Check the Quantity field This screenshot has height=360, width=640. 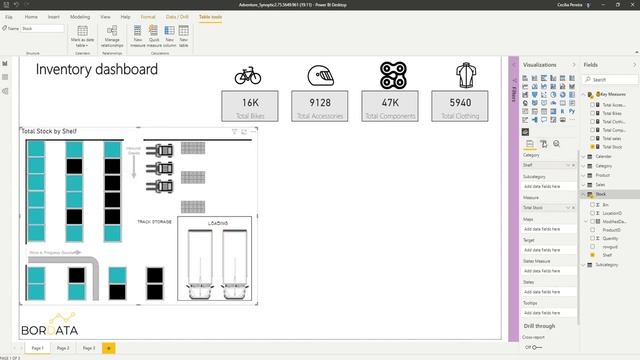point(592,238)
